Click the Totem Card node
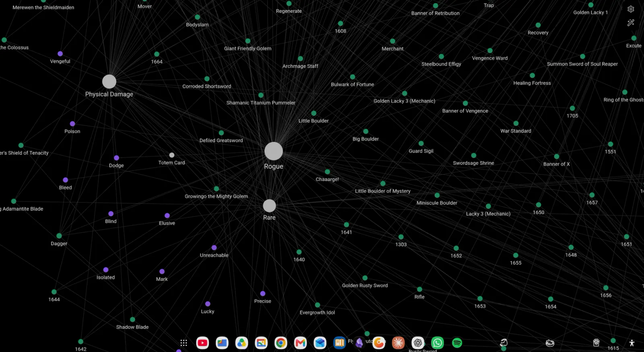 point(172,155)
